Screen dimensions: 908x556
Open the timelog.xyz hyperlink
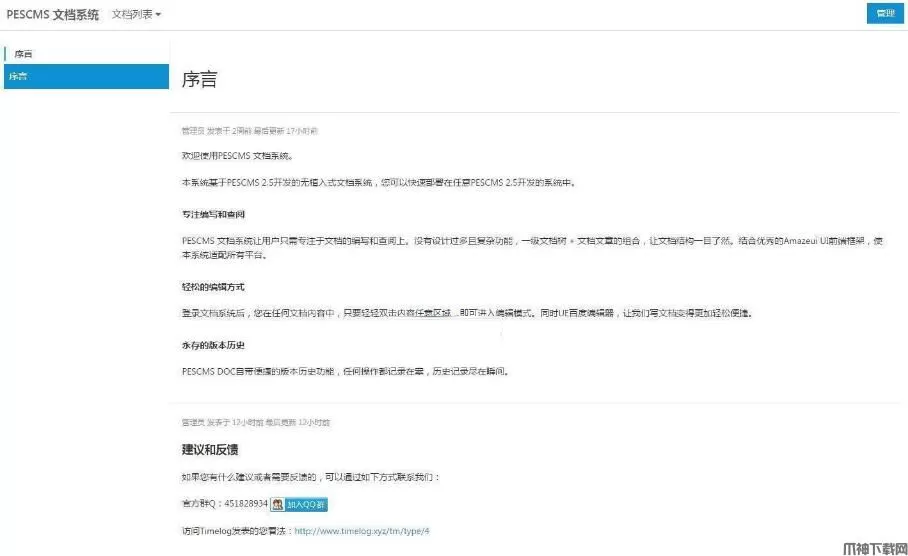(x=362, y=531)
